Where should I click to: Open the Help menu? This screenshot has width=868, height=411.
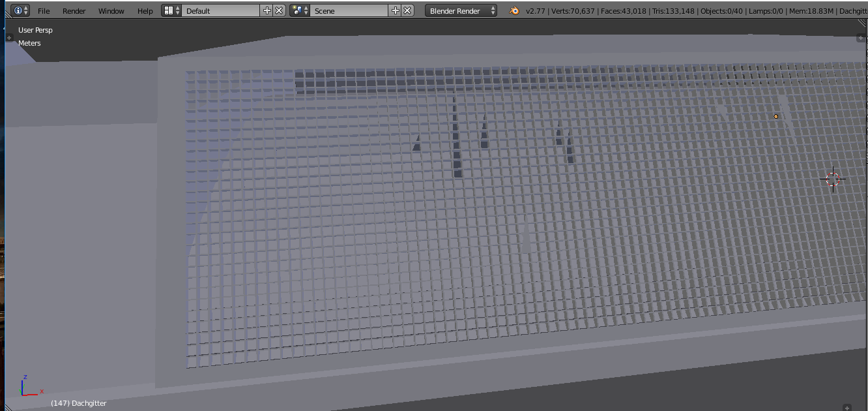(x=145, y=11)
